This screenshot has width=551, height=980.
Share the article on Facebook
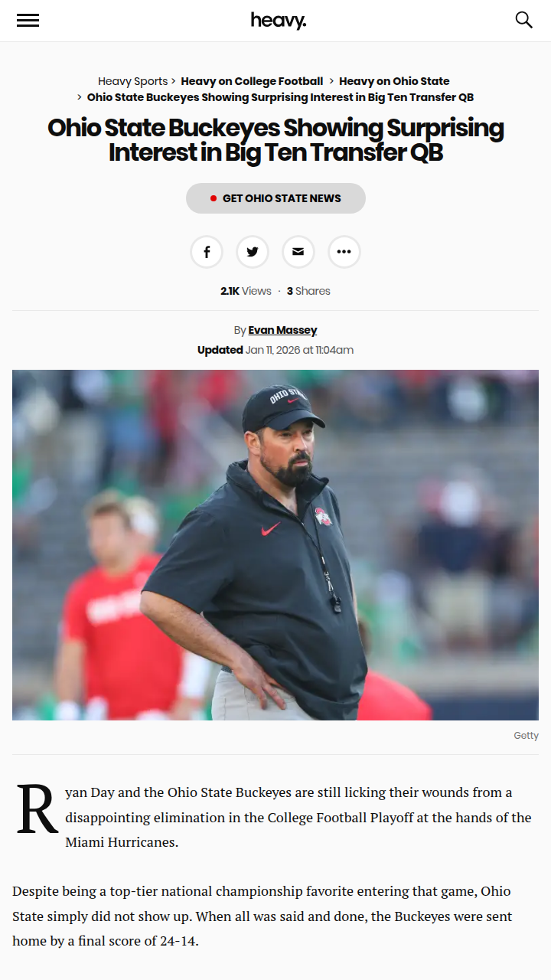[x=207, y=252]
